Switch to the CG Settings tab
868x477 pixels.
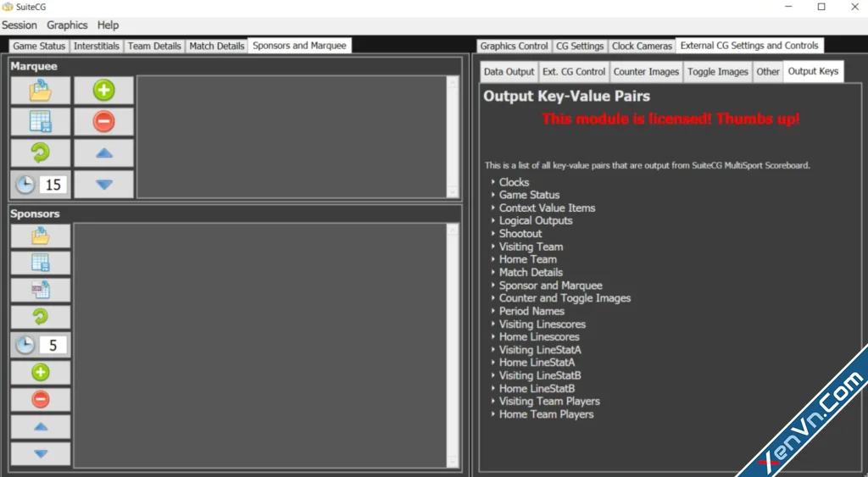580,46
